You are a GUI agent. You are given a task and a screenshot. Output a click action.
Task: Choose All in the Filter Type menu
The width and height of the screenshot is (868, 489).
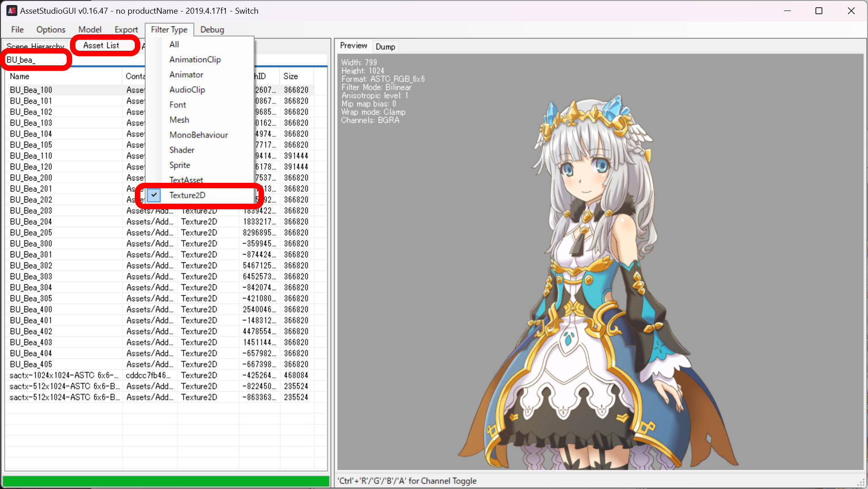[x=199, y=44]
